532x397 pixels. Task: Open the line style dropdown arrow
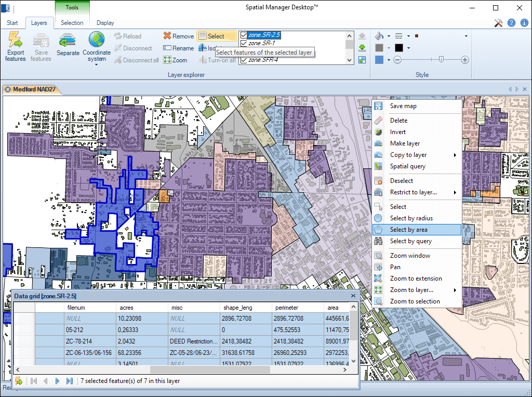click(x=408, y=36)
